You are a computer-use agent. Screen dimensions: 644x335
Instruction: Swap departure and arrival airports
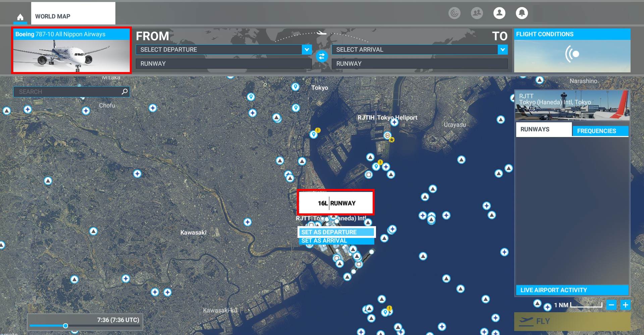tap(322, 56)
